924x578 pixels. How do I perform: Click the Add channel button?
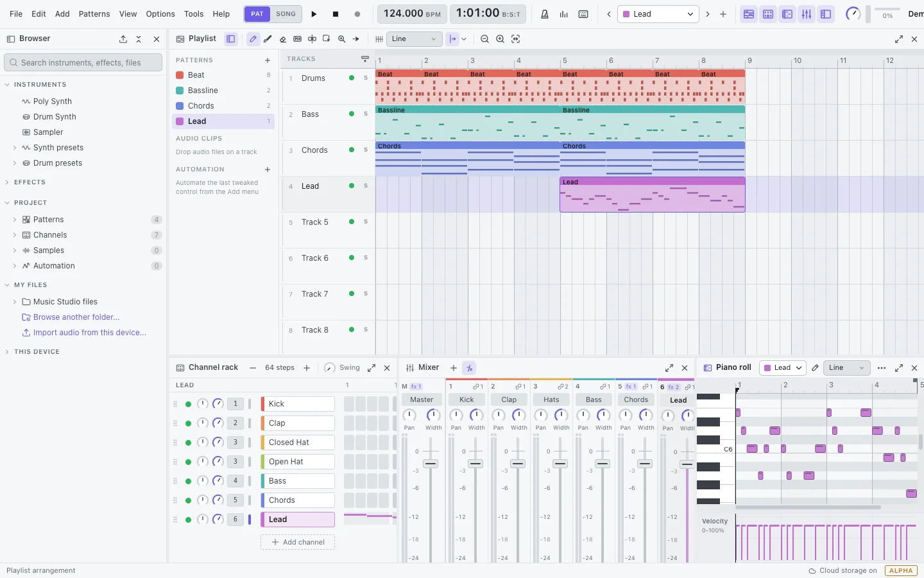coord(298,542)
